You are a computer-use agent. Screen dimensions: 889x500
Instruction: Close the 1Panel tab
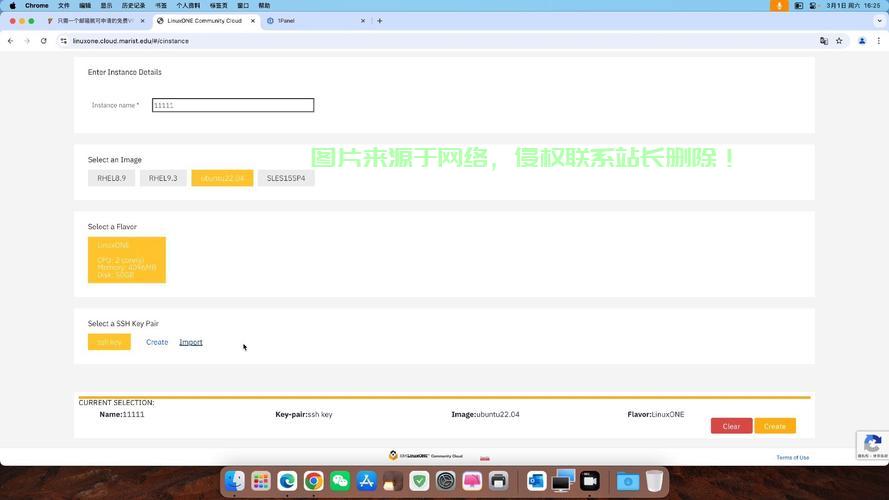click(363, 20)
